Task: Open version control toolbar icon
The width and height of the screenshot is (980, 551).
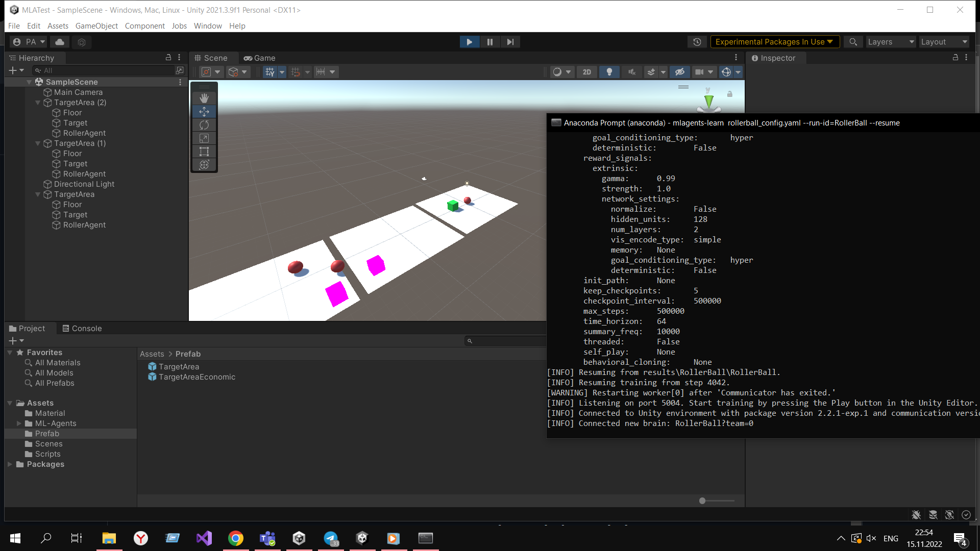Action: (82, 42)
